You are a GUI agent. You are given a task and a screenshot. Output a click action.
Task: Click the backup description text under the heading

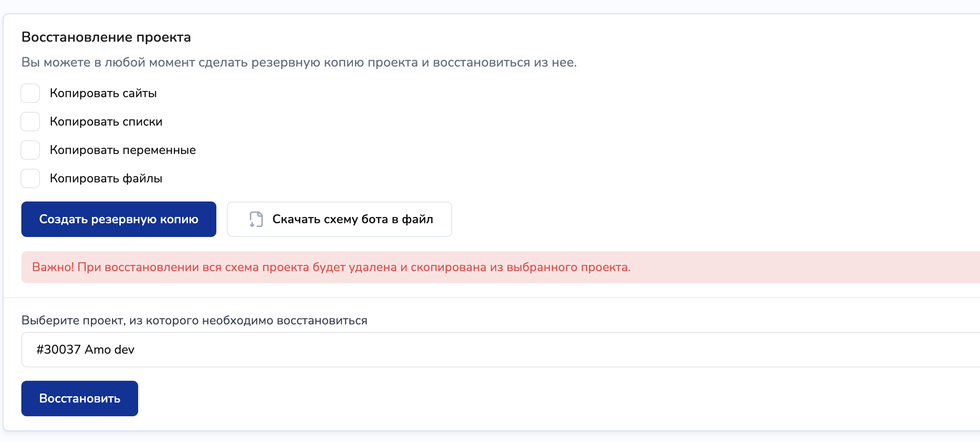point(299,63)
